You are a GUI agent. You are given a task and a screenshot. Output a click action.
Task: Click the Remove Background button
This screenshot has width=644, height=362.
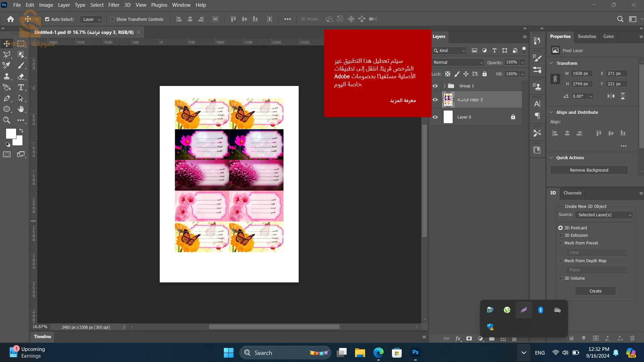coord(589,170)
